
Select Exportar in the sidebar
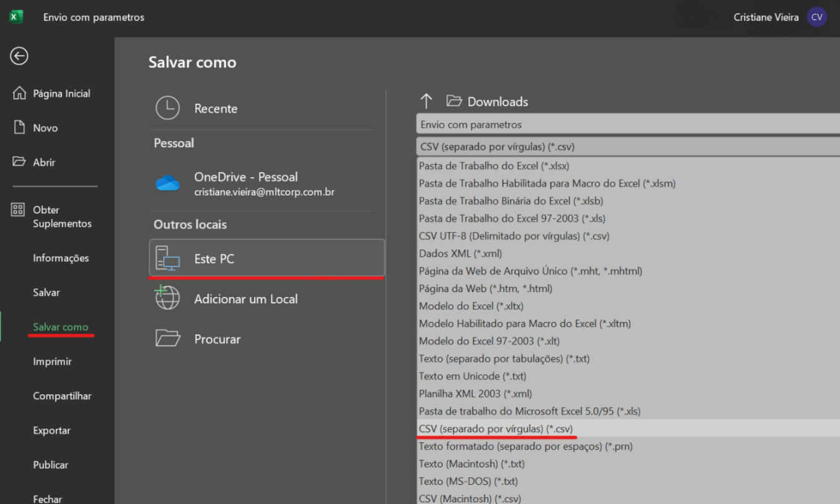[x=51, y=430]
